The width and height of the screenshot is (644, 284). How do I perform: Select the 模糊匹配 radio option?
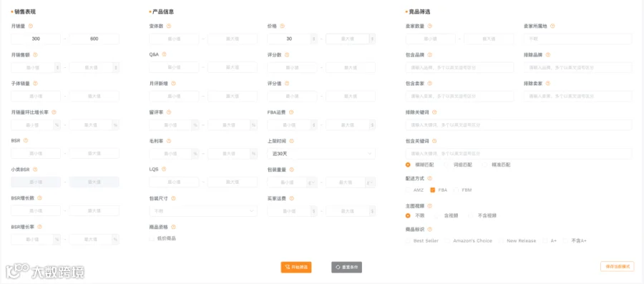tap(408, 165)
